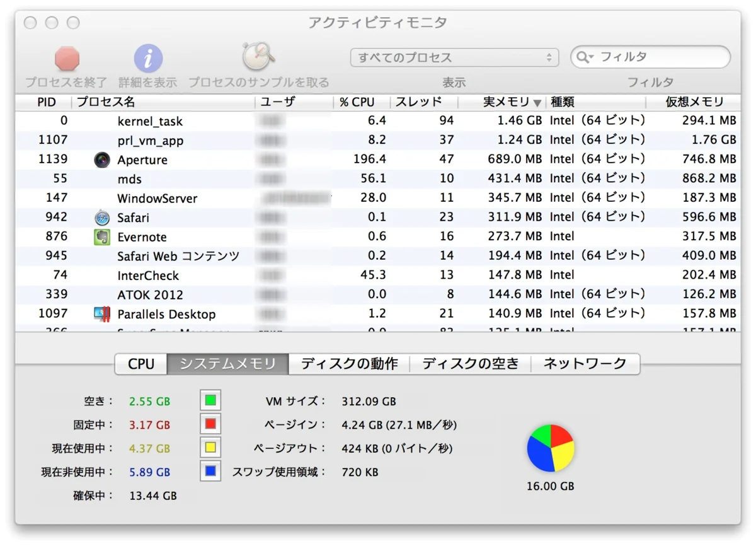Select the システムメモリ tab
Screen dimensions: 756x546
(x=227, y=364)
